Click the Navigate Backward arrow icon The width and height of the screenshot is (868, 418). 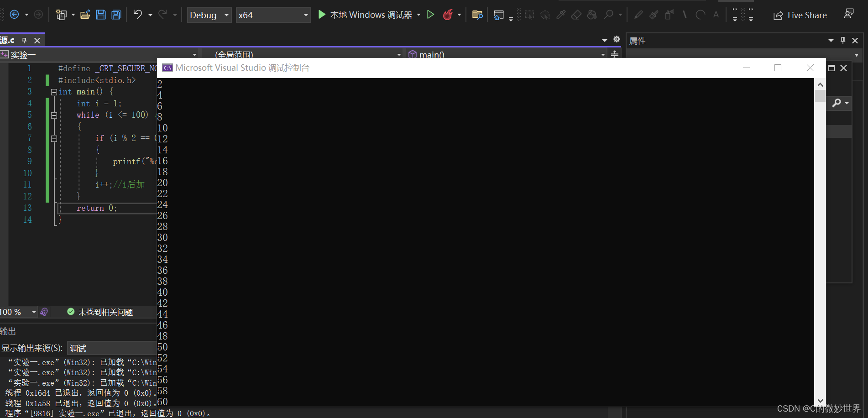[14, 15]
